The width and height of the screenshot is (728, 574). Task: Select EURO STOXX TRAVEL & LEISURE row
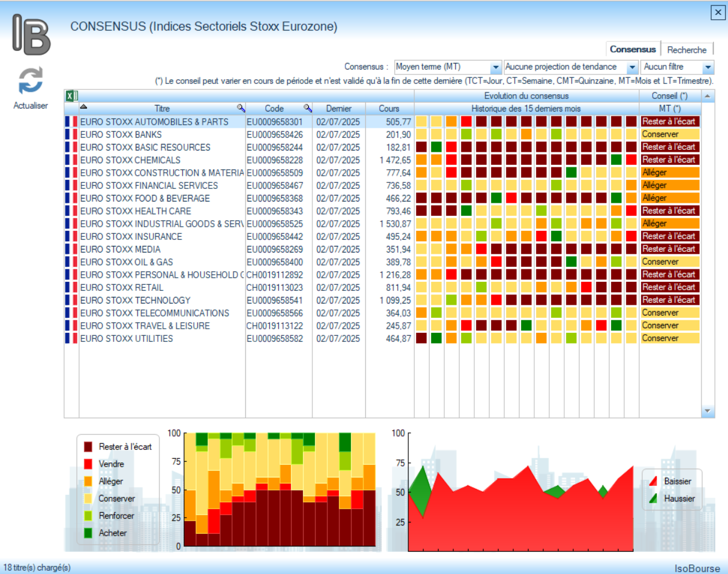tap(382, 326)
